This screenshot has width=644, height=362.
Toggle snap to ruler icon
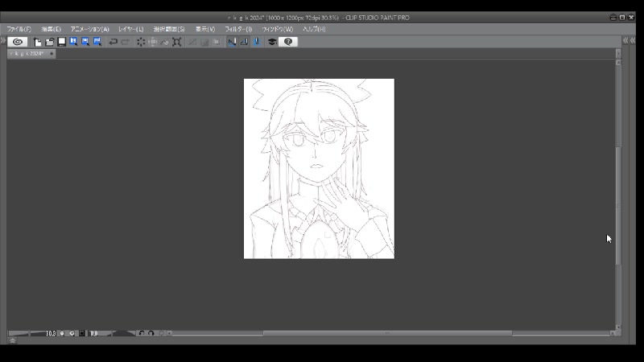pyautogui.click(x=232, y=42)
